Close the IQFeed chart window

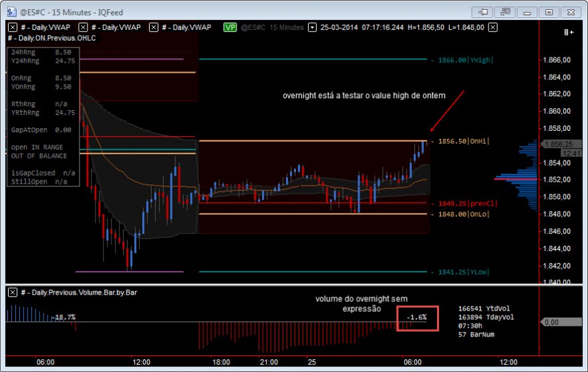pos(571,12)
